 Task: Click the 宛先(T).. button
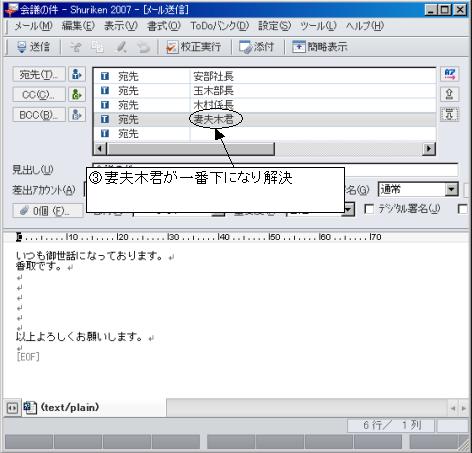pos(39,74)
